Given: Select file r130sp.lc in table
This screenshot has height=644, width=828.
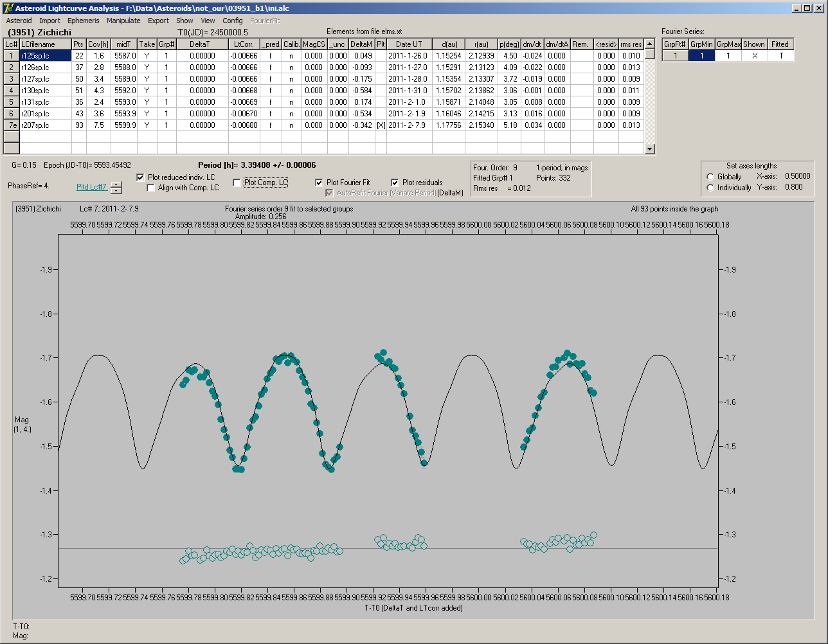Looking at the screenshot, I should [x=45, y=91].
